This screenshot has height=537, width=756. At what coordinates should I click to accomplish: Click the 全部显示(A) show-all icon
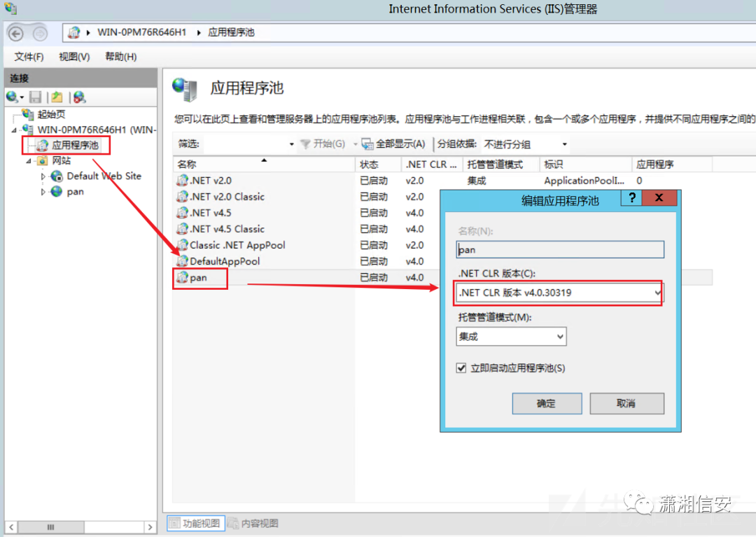click(x=369, y=144)
